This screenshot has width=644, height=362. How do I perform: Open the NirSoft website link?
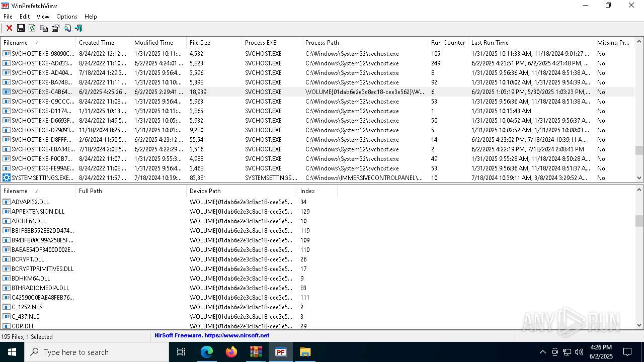click(212, 335)
